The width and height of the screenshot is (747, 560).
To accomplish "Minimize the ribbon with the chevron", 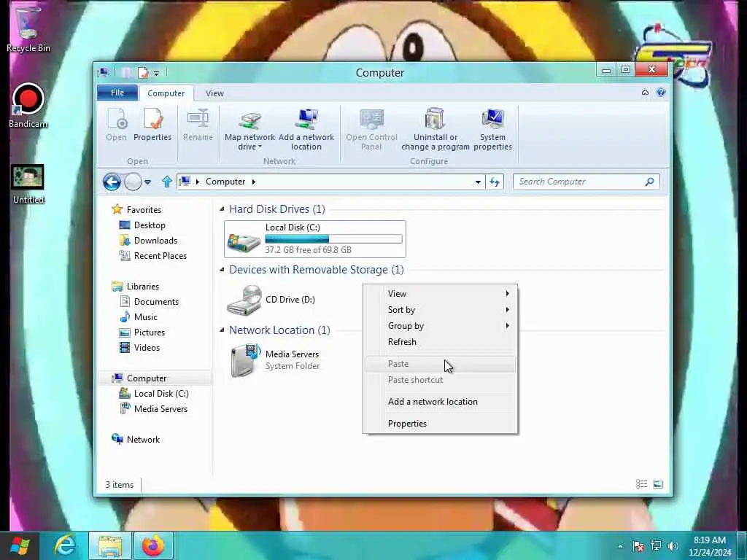I will [x=645, y=93].
